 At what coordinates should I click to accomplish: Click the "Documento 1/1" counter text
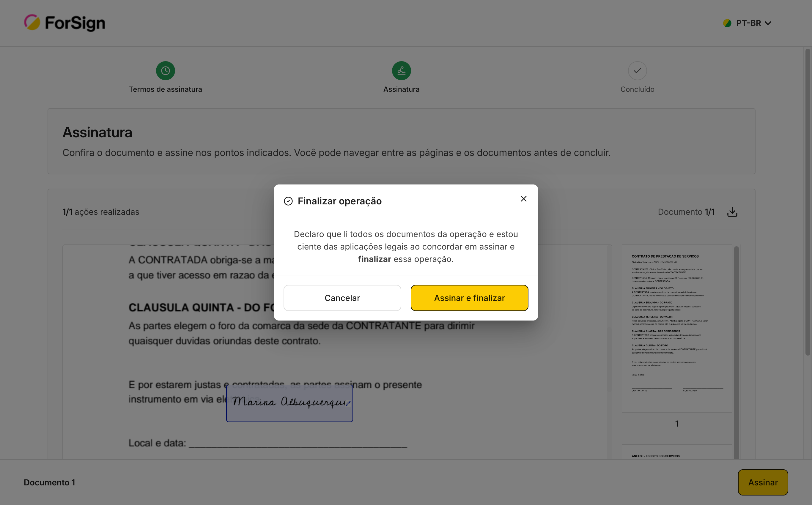tap(686, 212)
